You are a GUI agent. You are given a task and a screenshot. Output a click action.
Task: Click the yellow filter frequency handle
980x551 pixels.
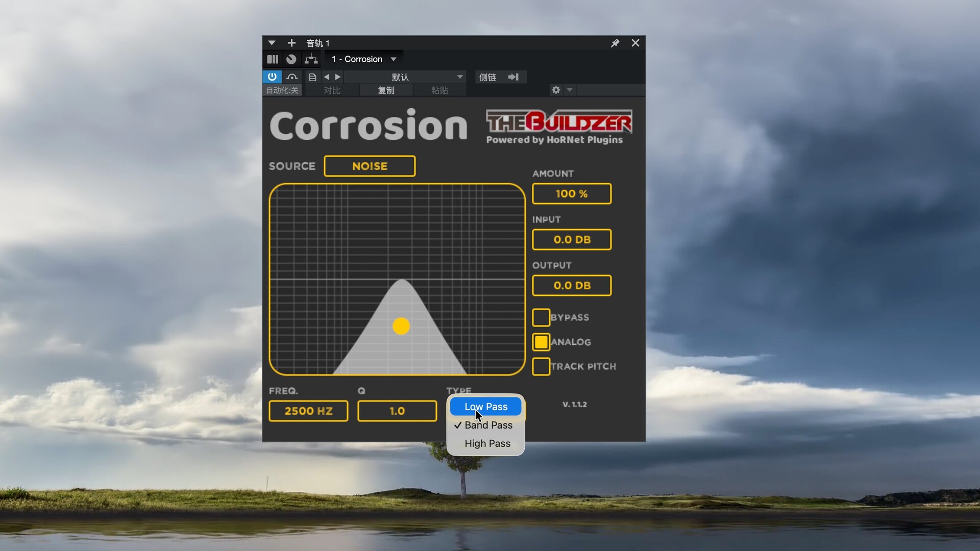(401, 326)
